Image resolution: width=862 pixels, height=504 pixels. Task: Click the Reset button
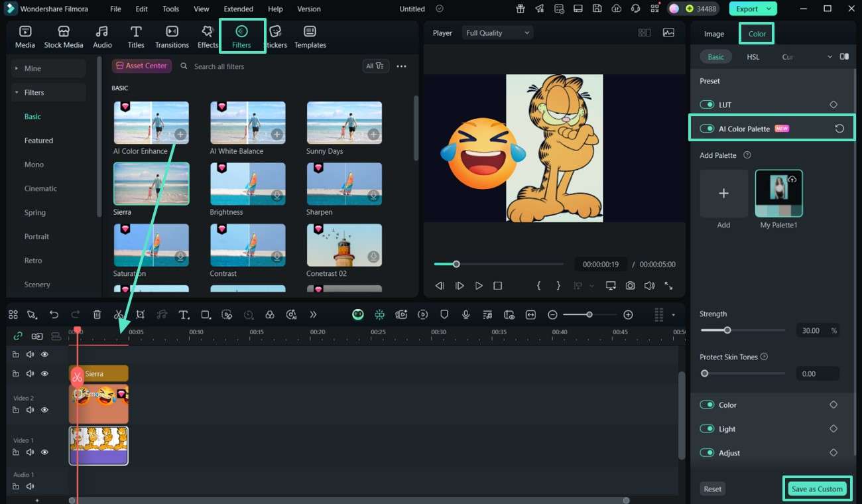(x=713, y=489)
